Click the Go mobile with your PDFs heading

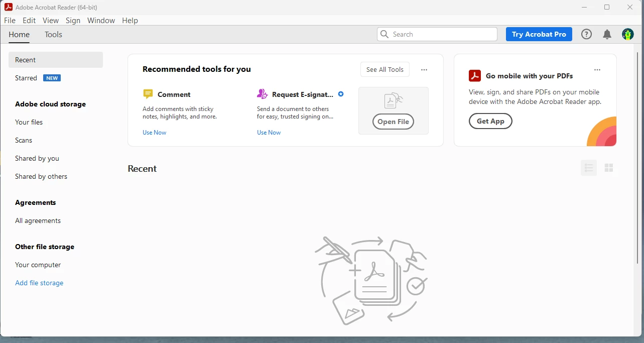[x=529, y=76]
